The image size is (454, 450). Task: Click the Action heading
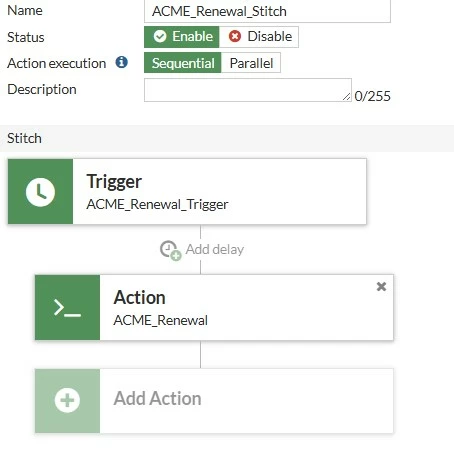click(x=139, y=297)
